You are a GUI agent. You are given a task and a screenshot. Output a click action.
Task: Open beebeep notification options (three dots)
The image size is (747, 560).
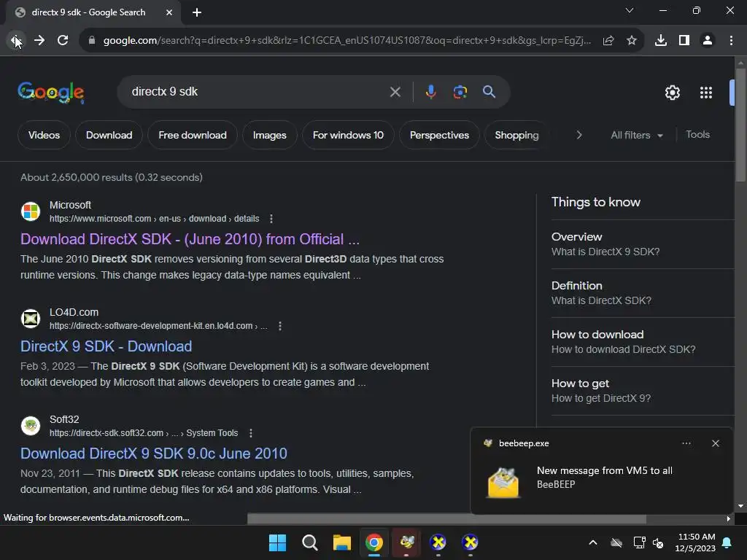(686, 443)
